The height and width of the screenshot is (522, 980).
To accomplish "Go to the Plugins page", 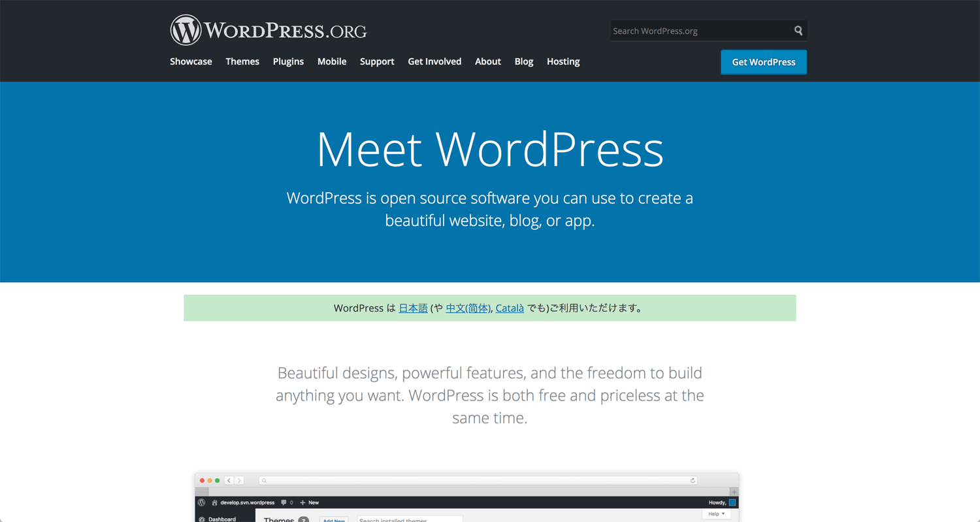I will tap(288, 61).
